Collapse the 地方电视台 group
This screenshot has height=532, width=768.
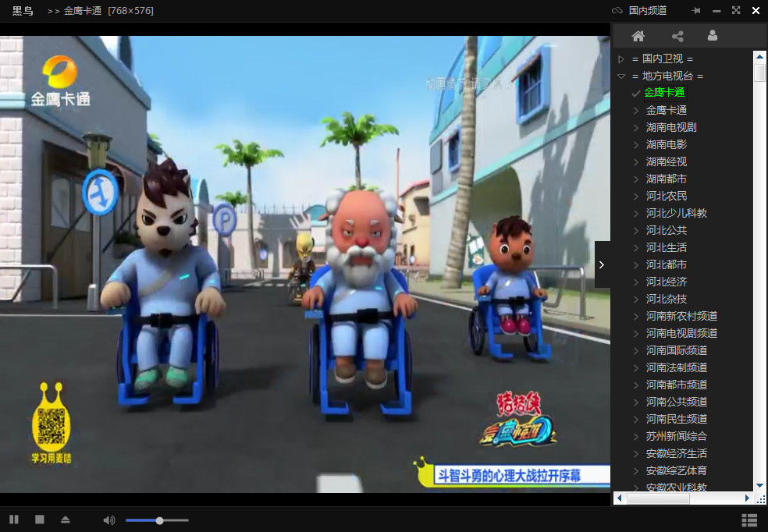[x=621, y=76]
